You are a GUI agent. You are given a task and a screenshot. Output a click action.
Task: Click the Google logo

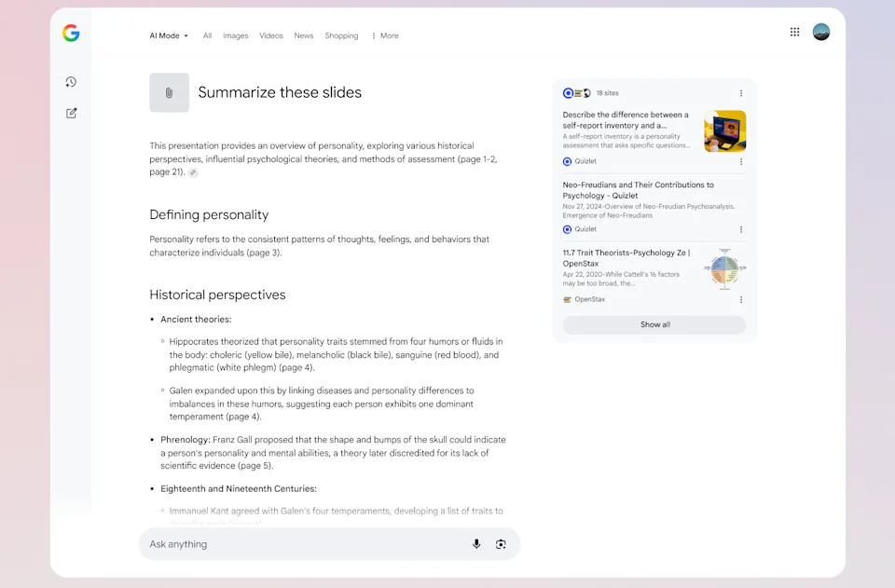coord(70,34)
